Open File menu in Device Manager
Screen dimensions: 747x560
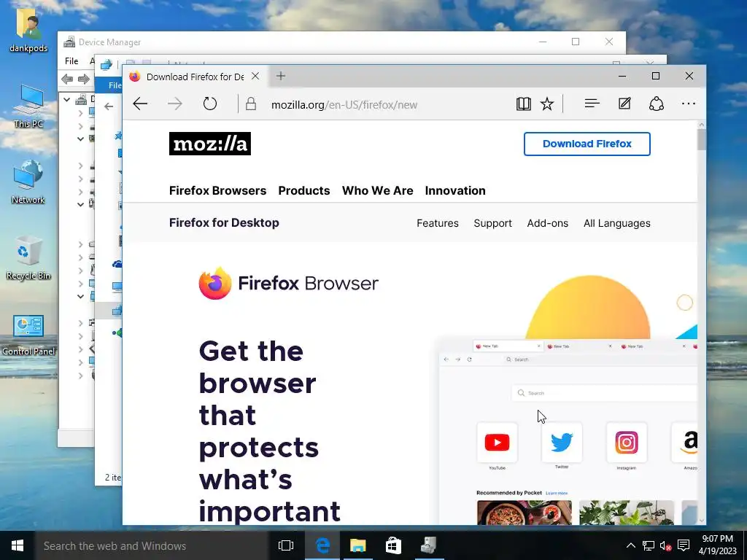pos(71,61)
